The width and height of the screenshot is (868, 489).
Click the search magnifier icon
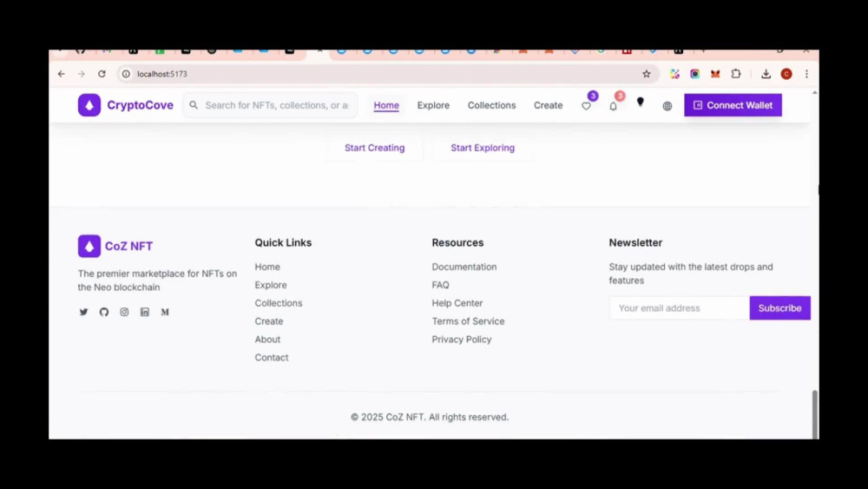click(x=194, y=105)
